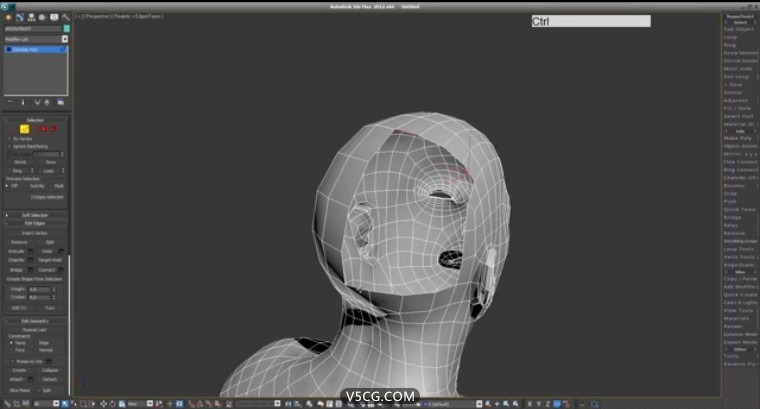Enable the By Vertex checkbox

10,138
